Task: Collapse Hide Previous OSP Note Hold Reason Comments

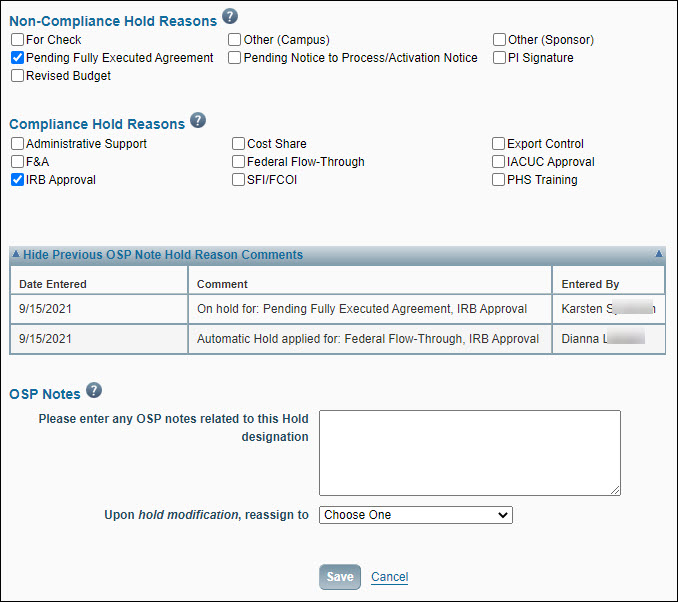Action: coord(162,255)
